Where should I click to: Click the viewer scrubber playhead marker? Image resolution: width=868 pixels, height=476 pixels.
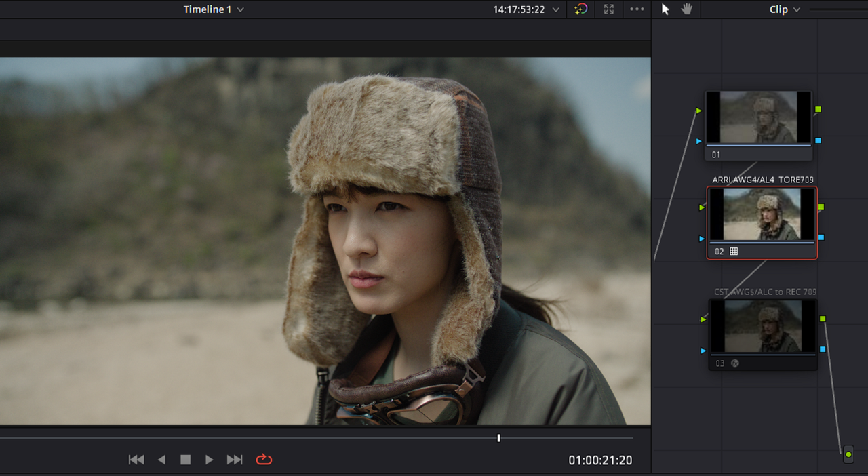tap(498, 438)
